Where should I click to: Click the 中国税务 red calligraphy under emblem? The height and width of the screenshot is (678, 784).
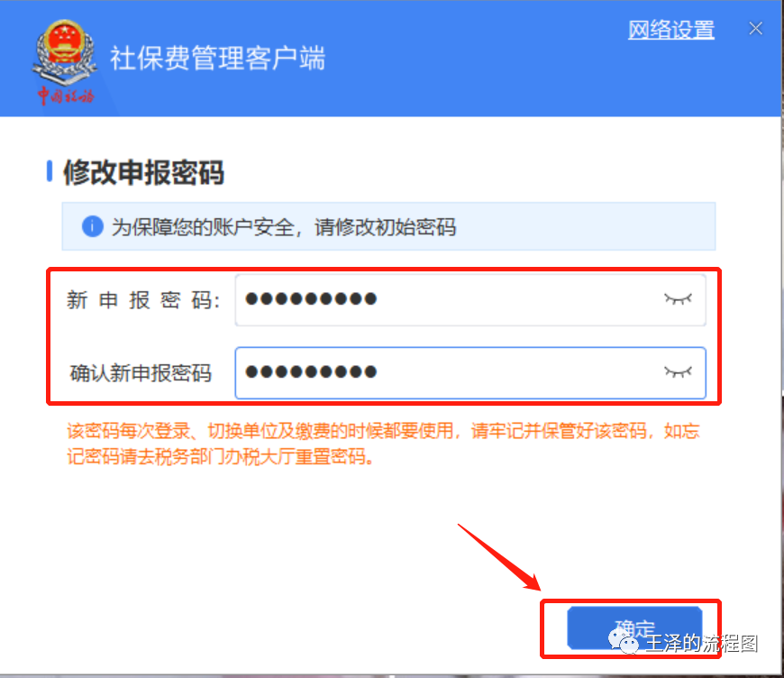pos(66,95)
